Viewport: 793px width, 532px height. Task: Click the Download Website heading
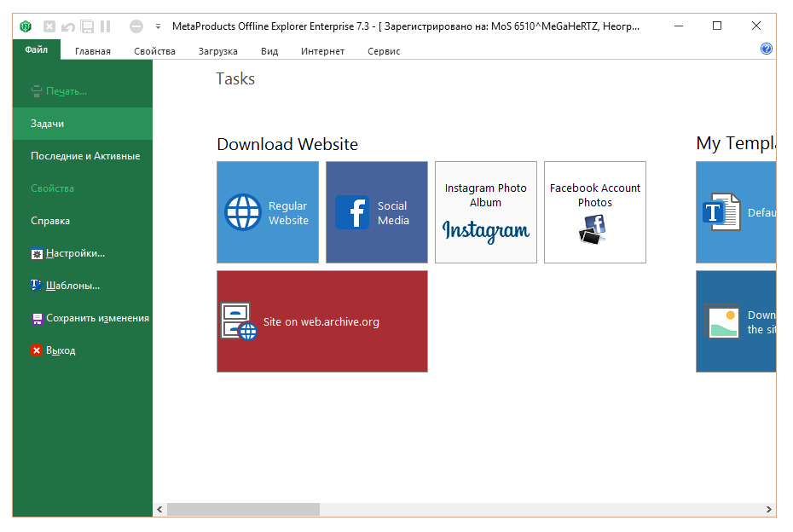tap(287, 145)
